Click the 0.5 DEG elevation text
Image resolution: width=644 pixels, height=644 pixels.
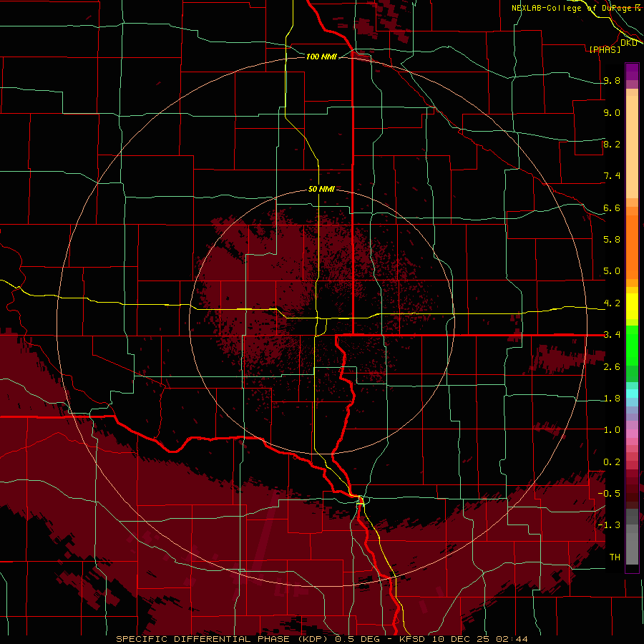(x=359, y=639)
